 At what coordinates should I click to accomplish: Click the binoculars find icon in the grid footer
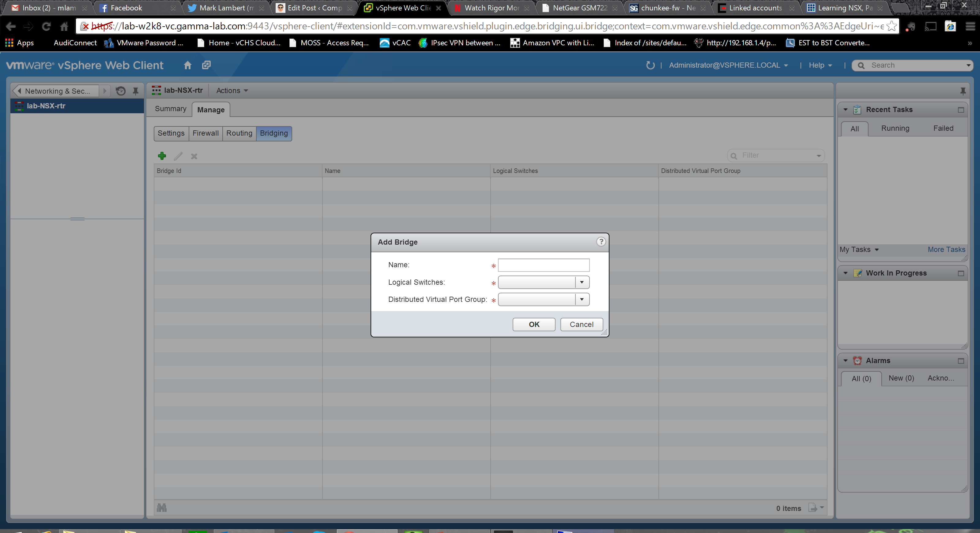pos(162,508)
